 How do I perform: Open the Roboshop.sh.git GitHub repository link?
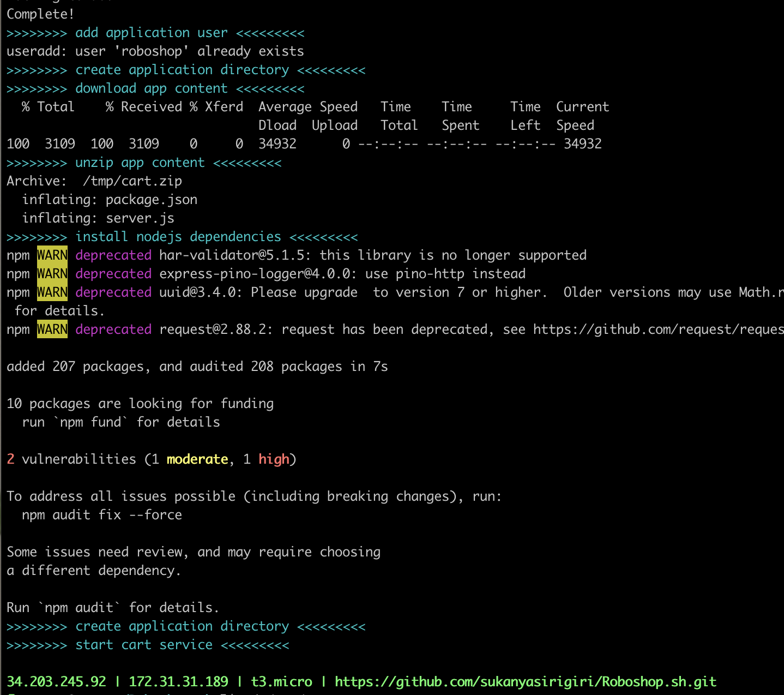(526, 681)
